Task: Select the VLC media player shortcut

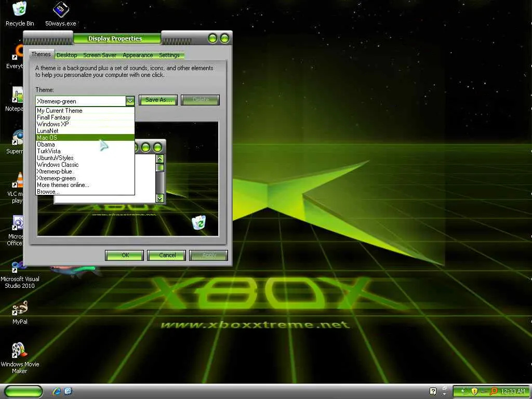Action: [x=15, y=188]
